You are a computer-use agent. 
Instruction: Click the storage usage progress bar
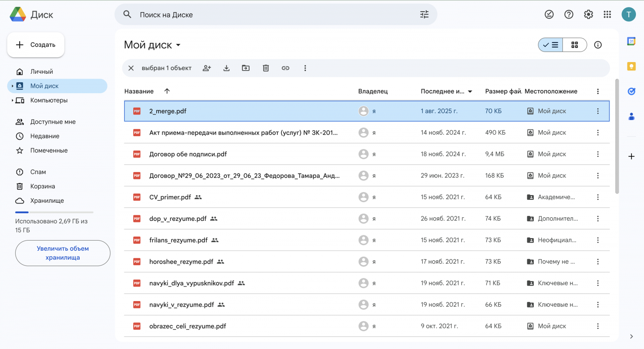[54, 212]
